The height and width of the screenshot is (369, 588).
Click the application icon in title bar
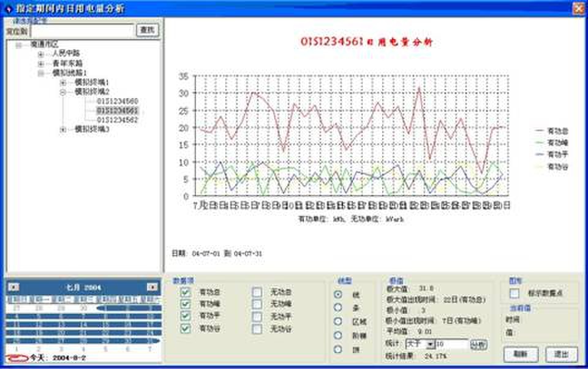[8, 8]
